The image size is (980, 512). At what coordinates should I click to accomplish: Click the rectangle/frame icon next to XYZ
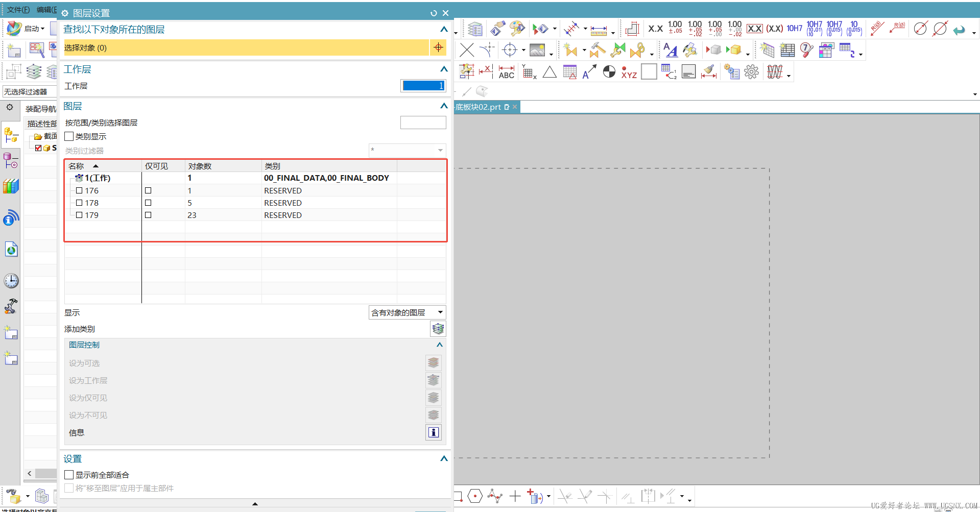(649, 71)
